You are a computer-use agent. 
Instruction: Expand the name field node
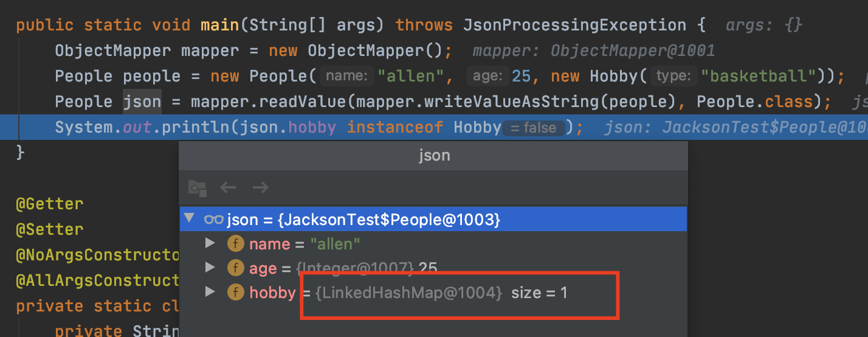(x=210, y=243)
